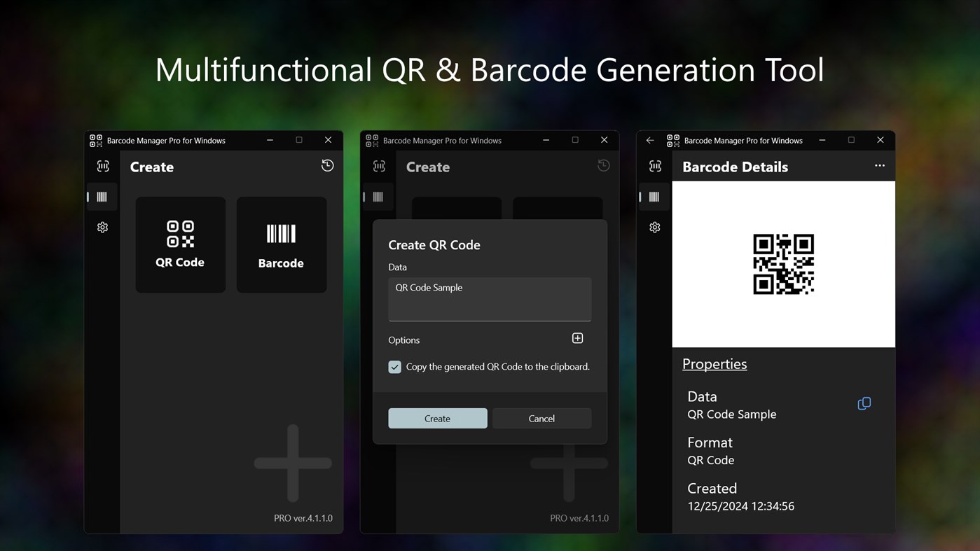Open the barcode Scan tool in the sidebar

pyautogui.click(x=102, y=166)
